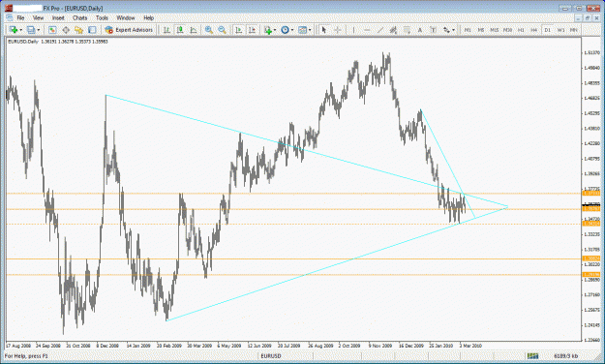Pick the Draw Horizontal Line tool
The height and width of the screenshot is (364, 605).
click(x=367, y=30)
